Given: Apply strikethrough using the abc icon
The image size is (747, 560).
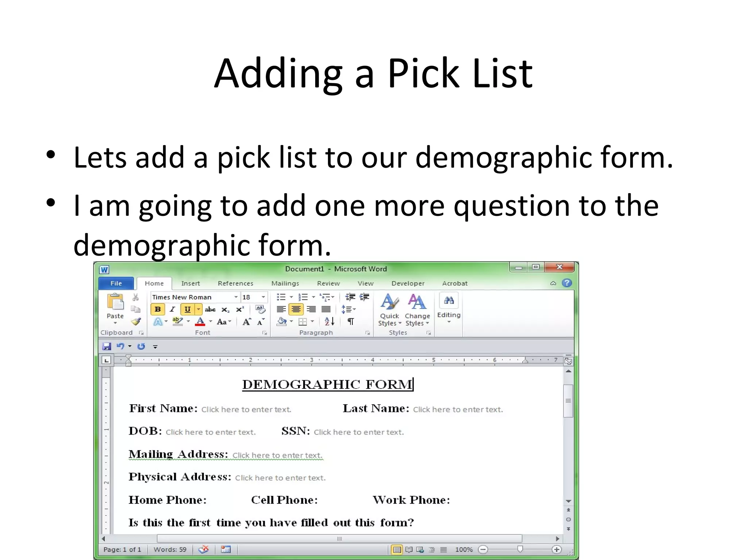Looking at the screenshot, I should coord(210,310).
